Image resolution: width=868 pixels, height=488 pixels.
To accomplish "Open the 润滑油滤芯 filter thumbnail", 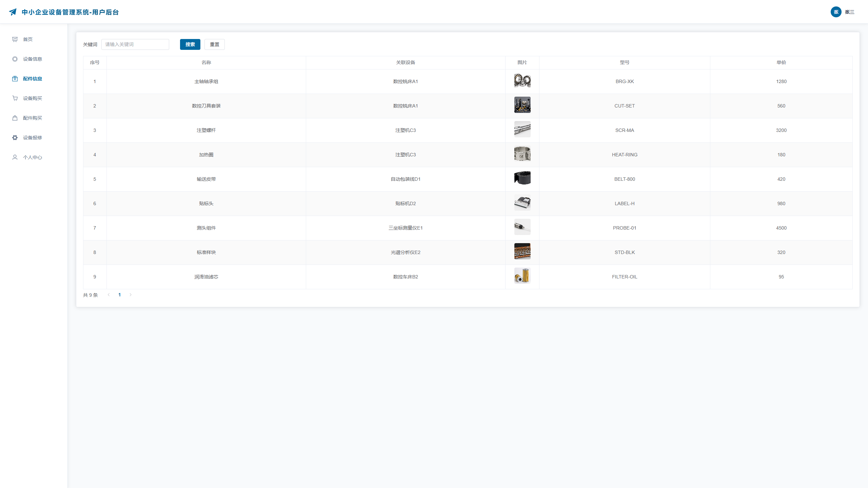I will 522,276.
